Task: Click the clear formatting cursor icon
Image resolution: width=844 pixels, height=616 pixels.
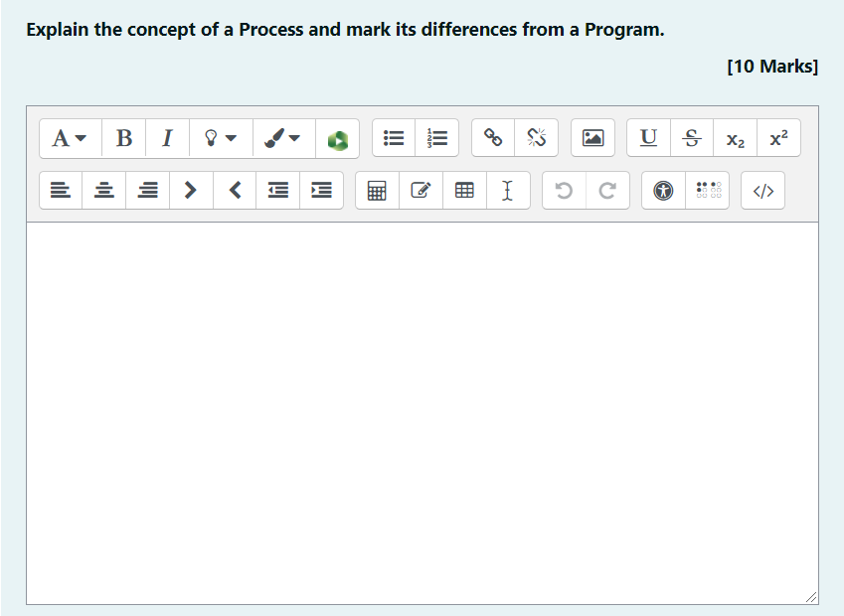Action: pyautogui.click(x=508, y=191)
